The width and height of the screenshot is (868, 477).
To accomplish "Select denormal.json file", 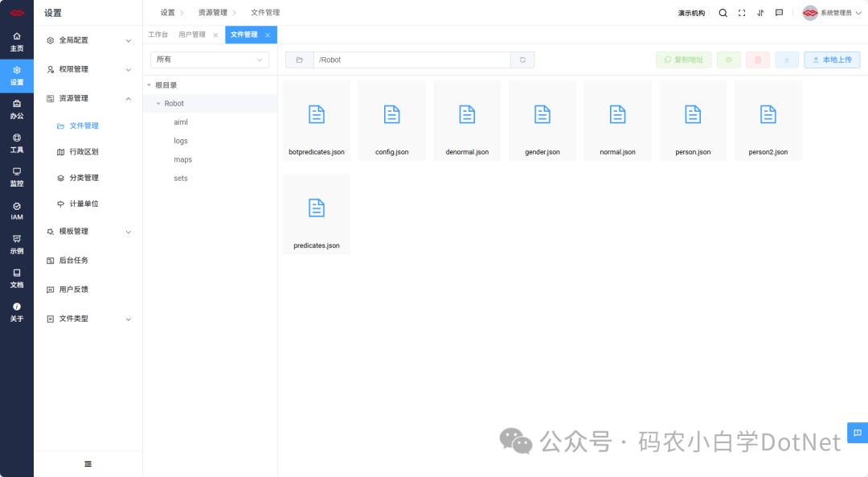I will (467, 121).
